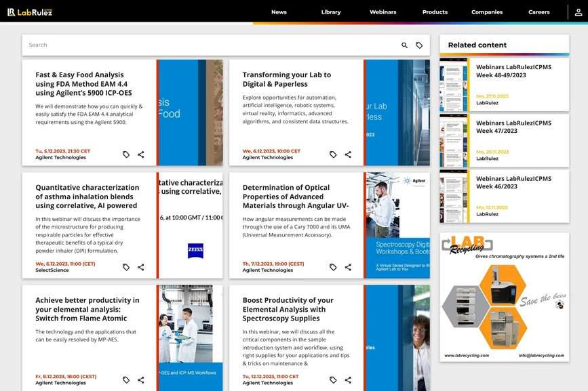Click the LabRulez logo
The width and height of the screenshot is (588, 391).
tap(30, 12)
